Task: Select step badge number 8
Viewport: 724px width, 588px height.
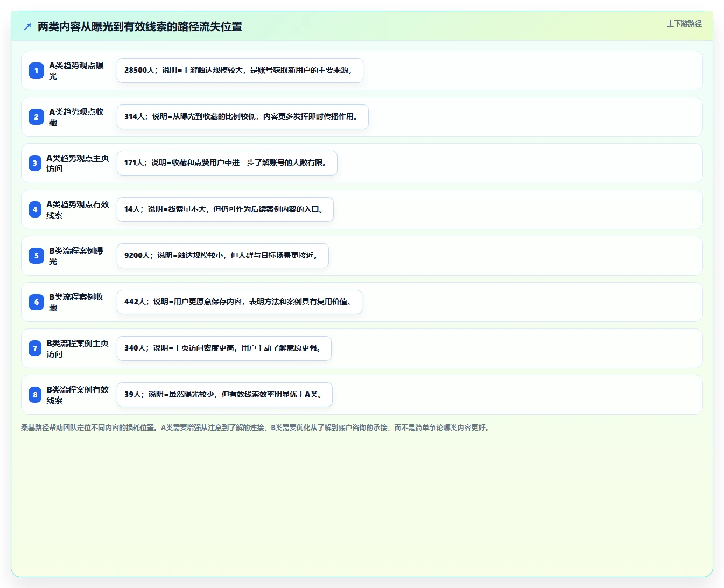Action: click(x=35, y=395)
